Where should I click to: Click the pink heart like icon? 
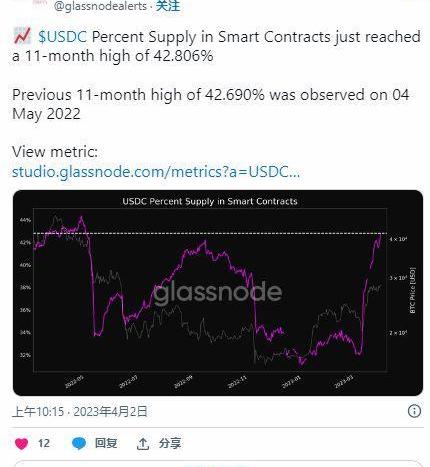[x=22, y=444]
